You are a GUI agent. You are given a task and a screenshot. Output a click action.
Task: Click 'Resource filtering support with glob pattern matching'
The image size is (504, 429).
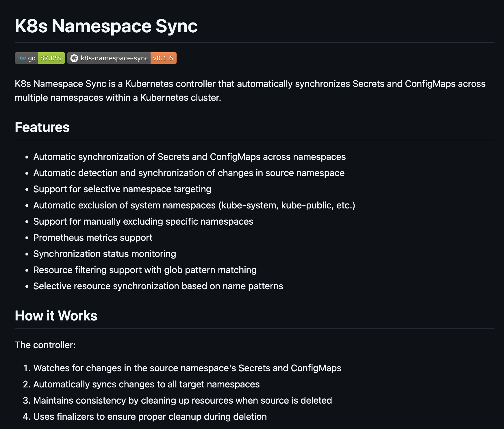[145, 270]
